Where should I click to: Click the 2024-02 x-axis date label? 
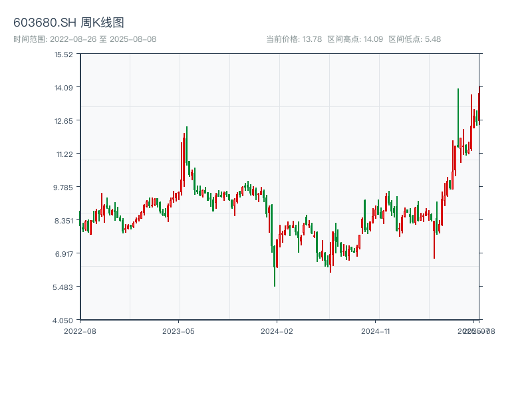277,331
